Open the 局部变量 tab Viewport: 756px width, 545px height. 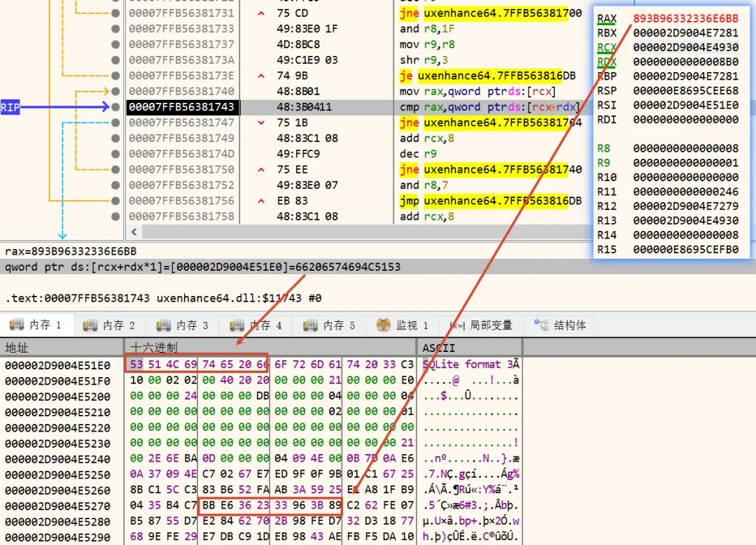pyautogui.click(x=482, y=325)
